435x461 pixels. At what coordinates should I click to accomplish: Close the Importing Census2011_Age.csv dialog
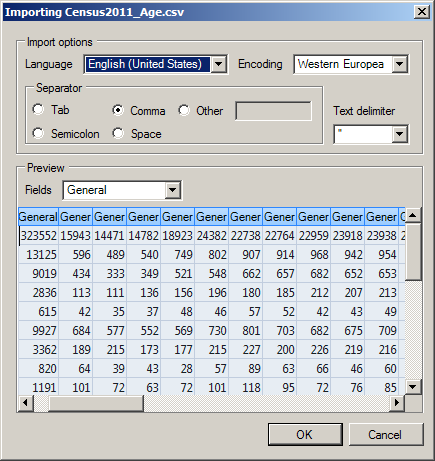click(x=422, y=12)
